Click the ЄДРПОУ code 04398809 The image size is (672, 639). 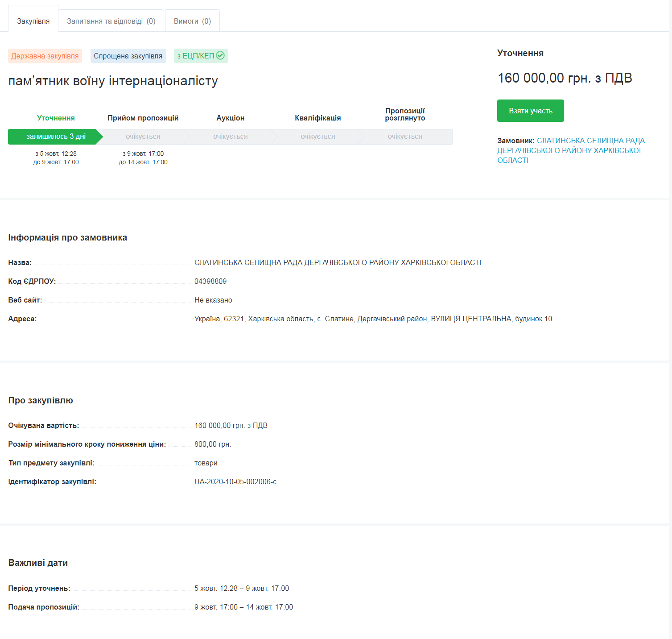[x=210, y=282]
